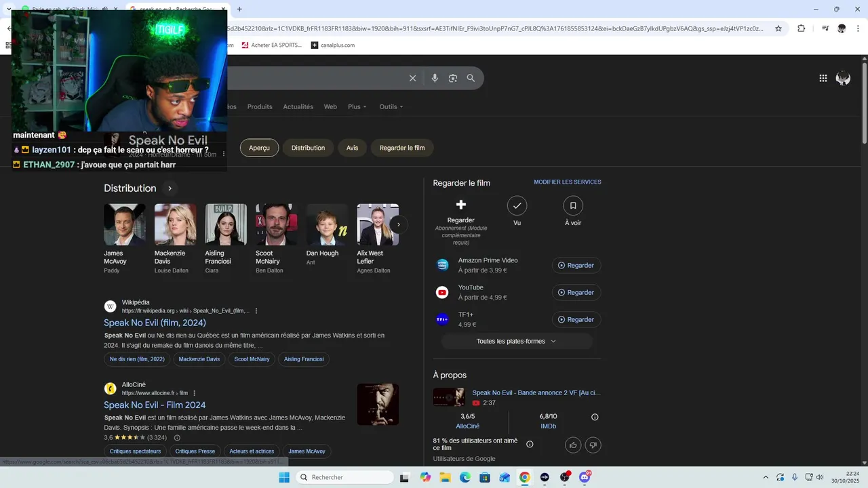The image size is (868, 488).
Task: Open Mackenzie Davis cast thumbnail
Action: coord(176,224)
